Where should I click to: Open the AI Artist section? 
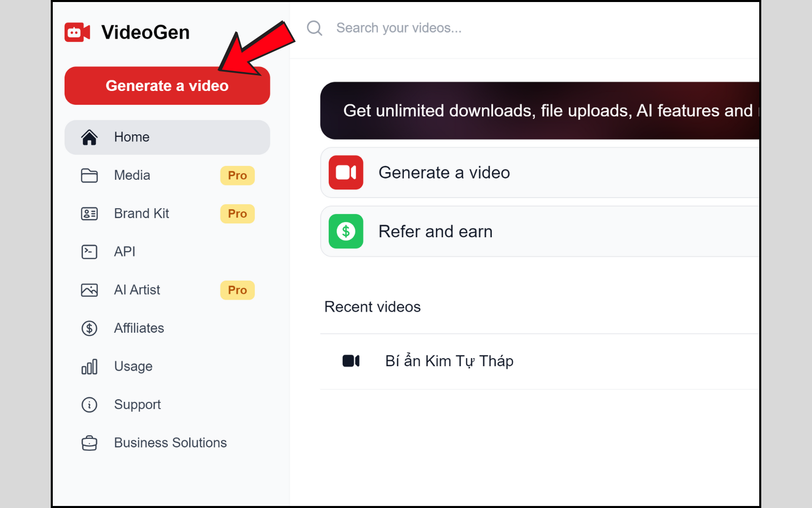point(167,290)
